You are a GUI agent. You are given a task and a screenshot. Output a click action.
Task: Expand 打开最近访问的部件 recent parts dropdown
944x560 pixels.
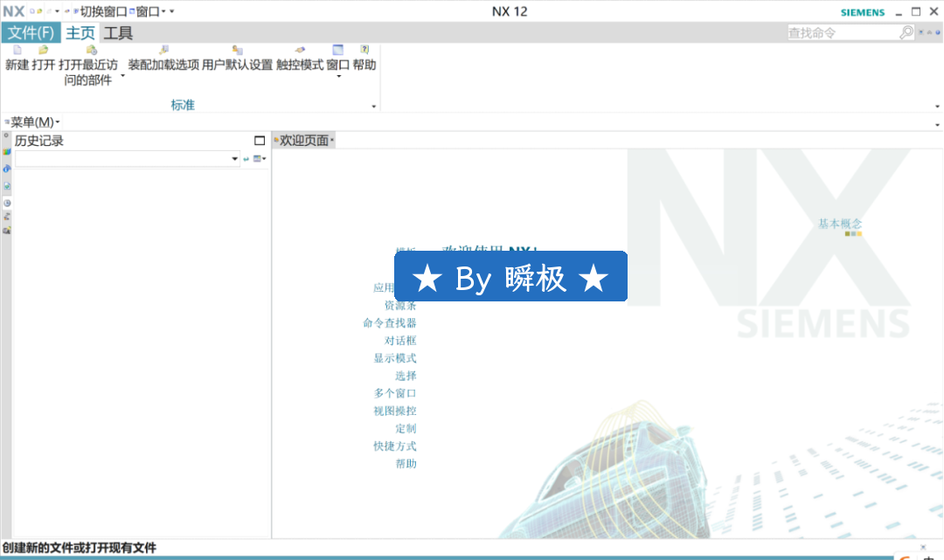click(122, 77)
